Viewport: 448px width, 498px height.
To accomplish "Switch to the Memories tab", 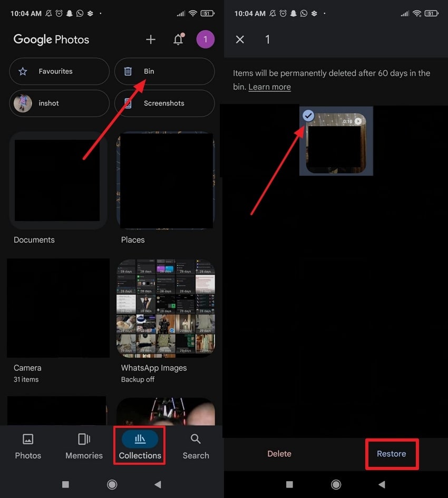I will pos(84,446).
